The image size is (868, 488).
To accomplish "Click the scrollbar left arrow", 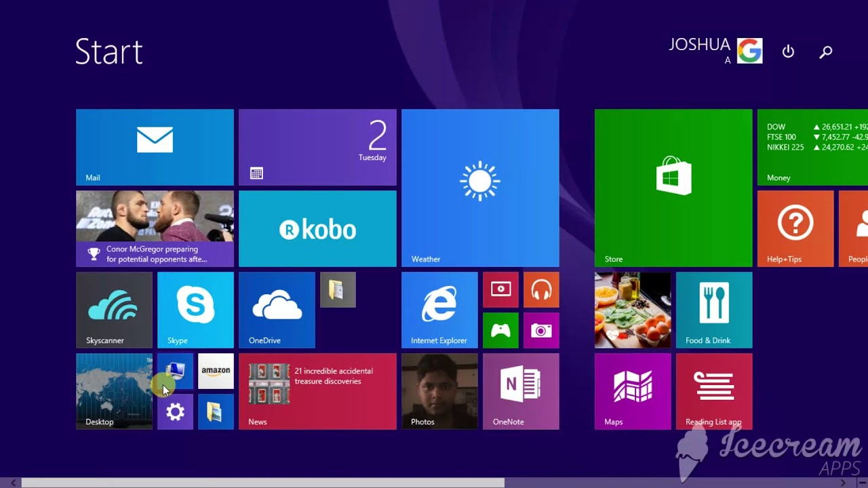I will click(14, 483).
